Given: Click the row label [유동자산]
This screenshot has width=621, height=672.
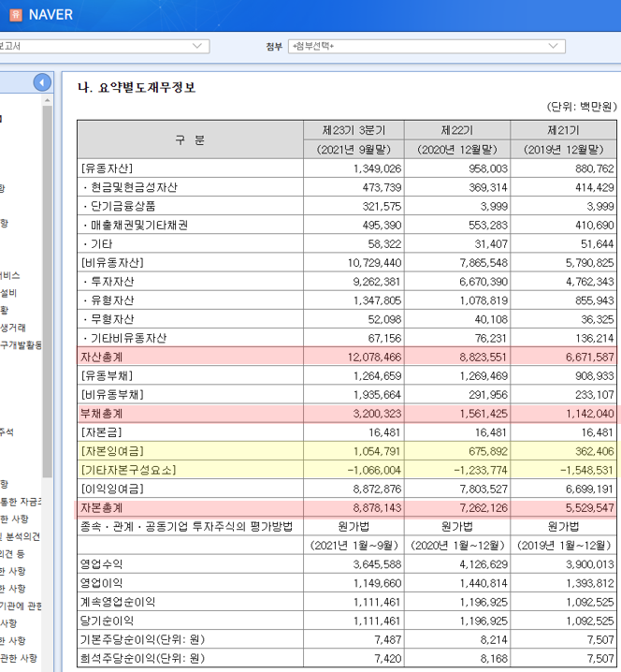Looking at the screenshot, I should [x=107, y=168].
